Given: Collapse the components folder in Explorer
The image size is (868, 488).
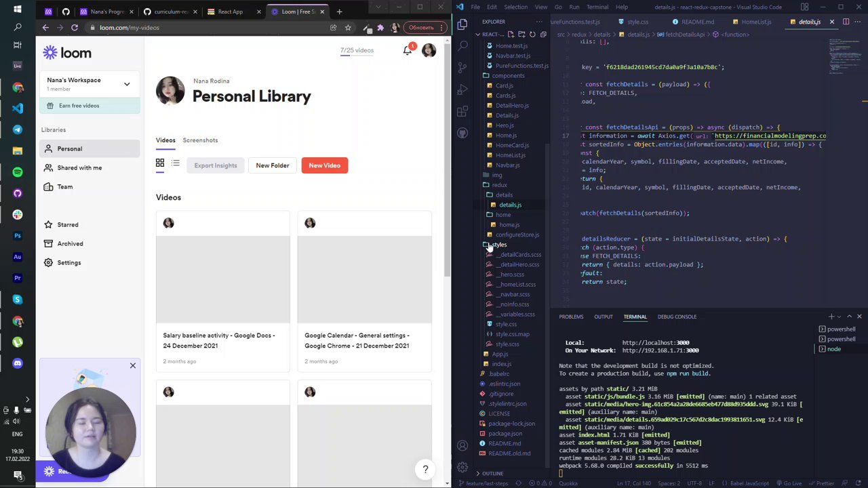Looking at the screenshot, I should 508,76.
